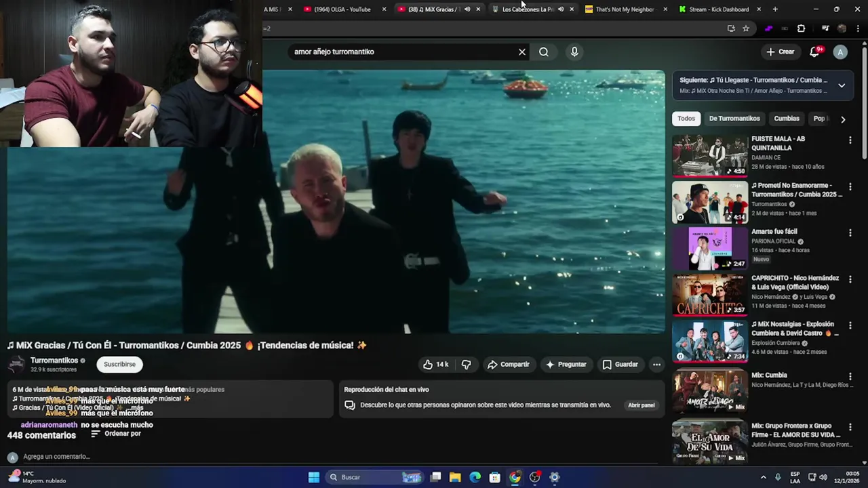The width and height of the screenshot is (868, 488).
Task: Open the Chrome media control icon
Action: point(825,28)
